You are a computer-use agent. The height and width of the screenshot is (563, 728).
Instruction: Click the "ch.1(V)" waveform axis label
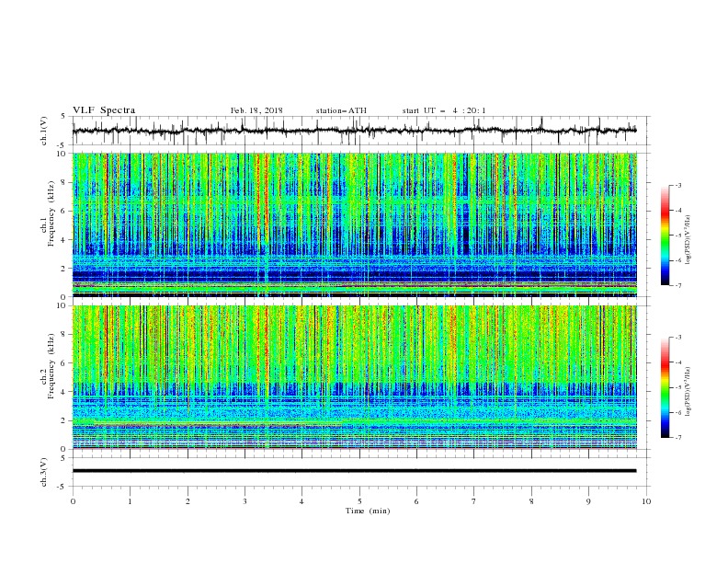point(44,131)
